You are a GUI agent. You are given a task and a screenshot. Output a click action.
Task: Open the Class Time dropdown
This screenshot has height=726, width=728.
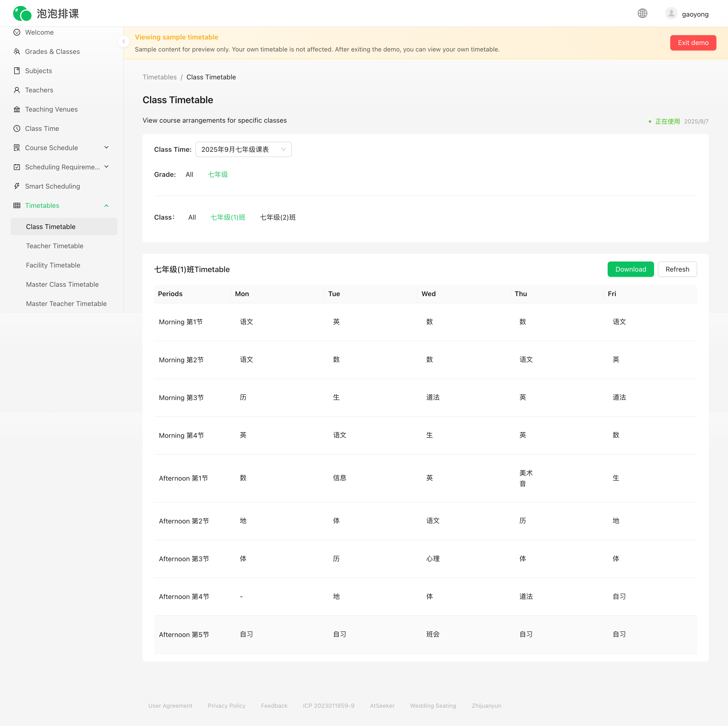pos(243,149)
